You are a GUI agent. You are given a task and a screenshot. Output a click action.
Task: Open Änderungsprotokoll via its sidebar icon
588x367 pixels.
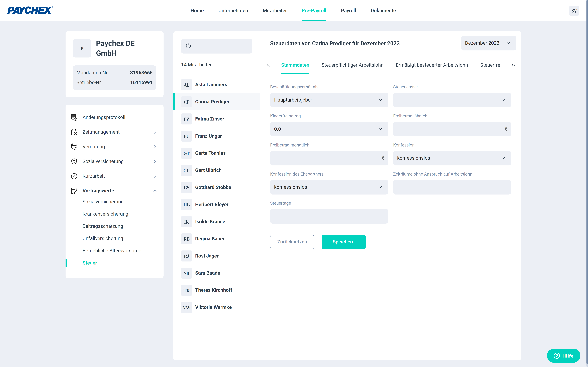click(74, 117)
